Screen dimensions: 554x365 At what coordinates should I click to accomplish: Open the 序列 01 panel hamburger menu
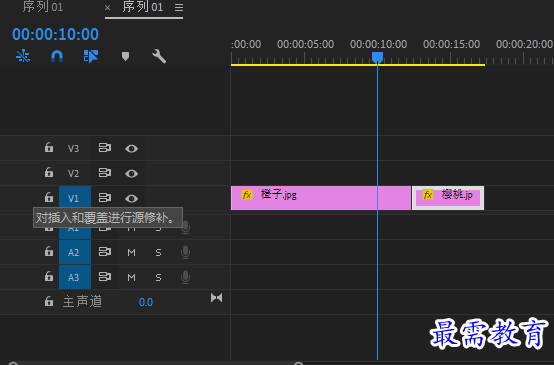point(179,7)
